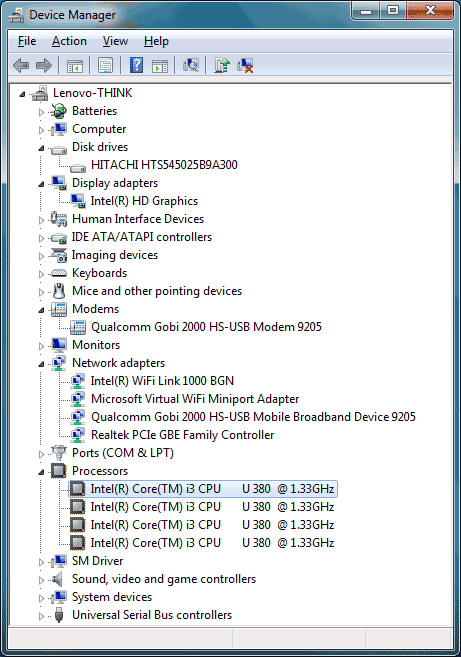Select Microsoft Virtual WiFi Miniport Adapter

pos(195,399)
